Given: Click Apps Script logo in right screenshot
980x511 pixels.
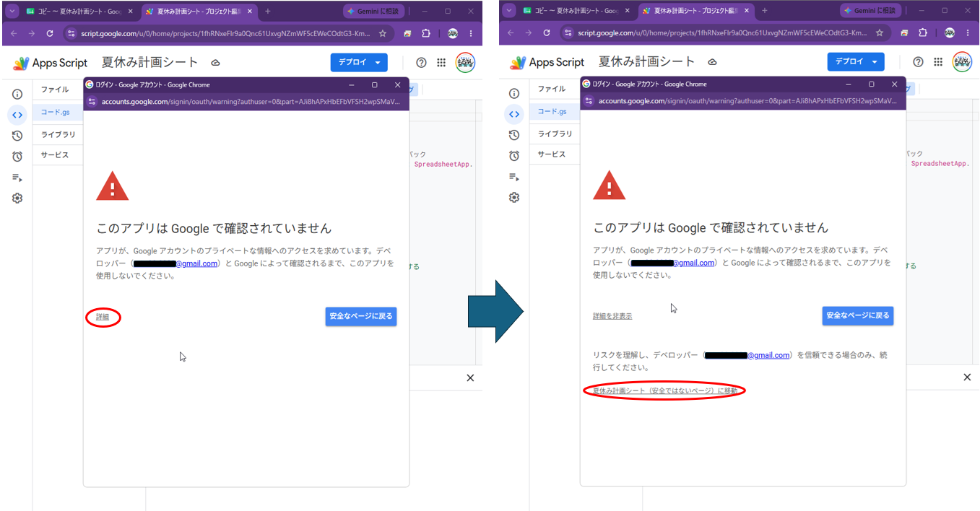Looking at the screenshot, I should tap(547, 62).
